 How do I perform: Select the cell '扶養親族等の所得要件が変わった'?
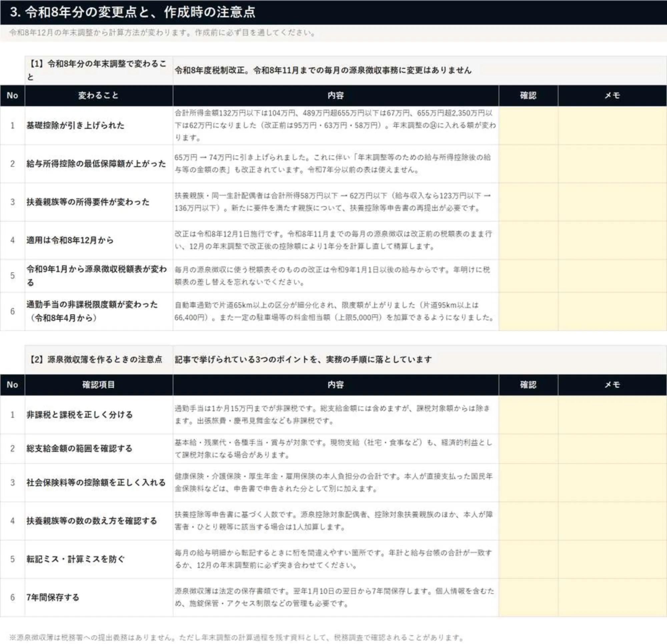pyautogui.click(x=99, y=202)
